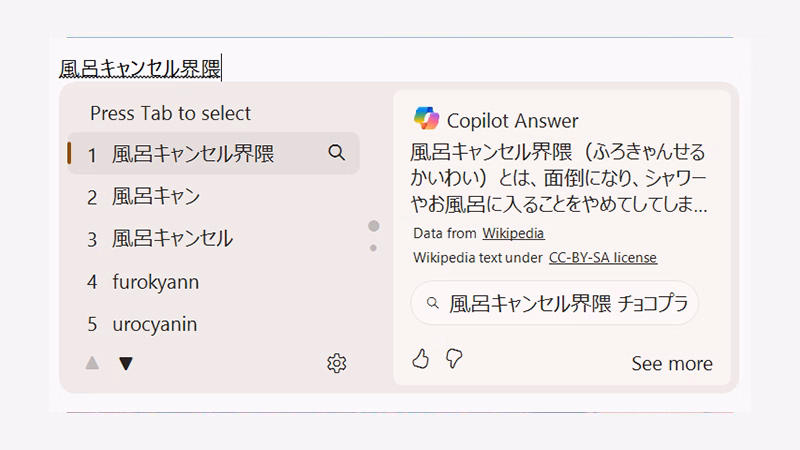Click the thumbs down feedback icon
The height and width of the screenshot is (450, 800).
point(454,358)
